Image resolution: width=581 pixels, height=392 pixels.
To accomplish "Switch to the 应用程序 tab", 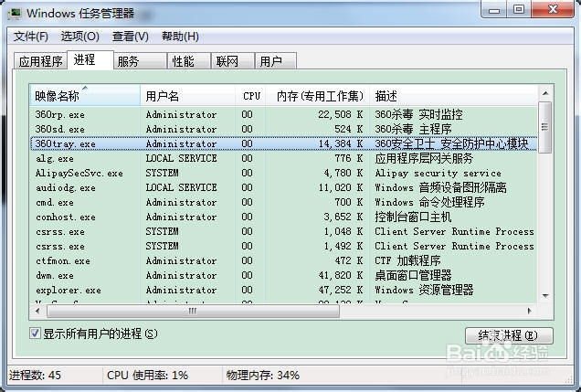I will click(x=40, y=61).
